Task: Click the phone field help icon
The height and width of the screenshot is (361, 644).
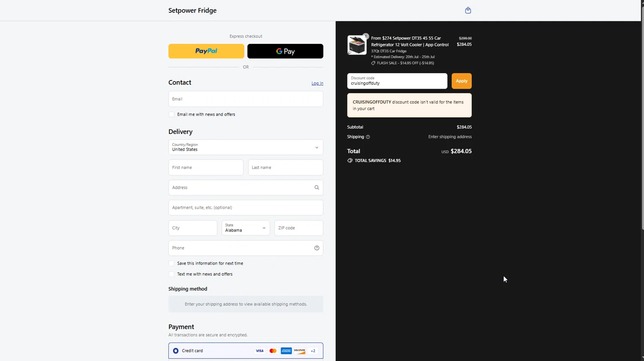Action: pyautogui.click(x=317, y=248)
